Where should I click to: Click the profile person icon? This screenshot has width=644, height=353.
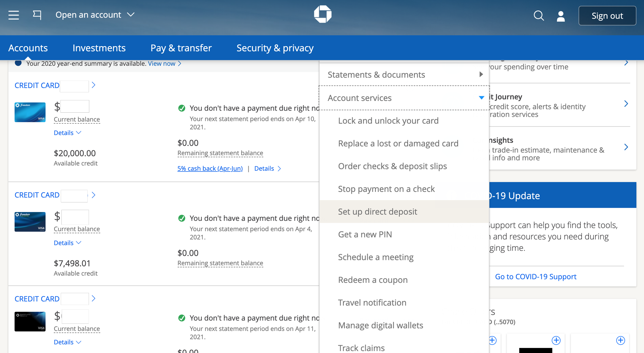tap(560, 16)
